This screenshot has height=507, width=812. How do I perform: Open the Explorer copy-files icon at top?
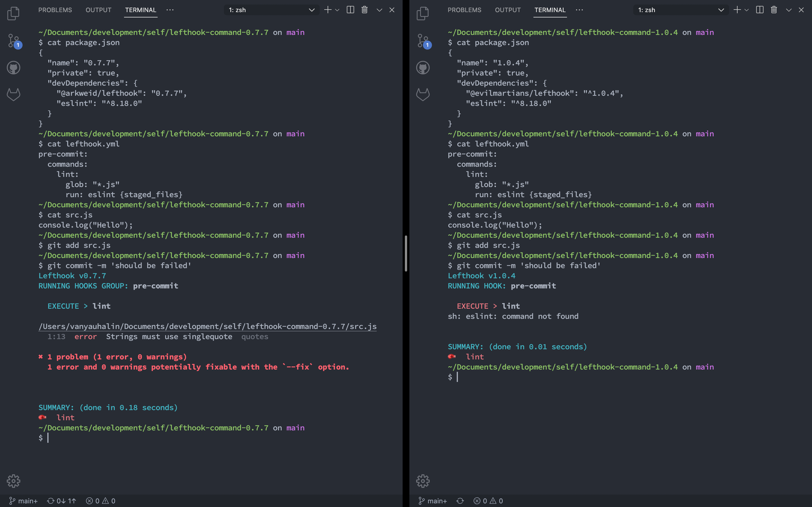(14, 14)
